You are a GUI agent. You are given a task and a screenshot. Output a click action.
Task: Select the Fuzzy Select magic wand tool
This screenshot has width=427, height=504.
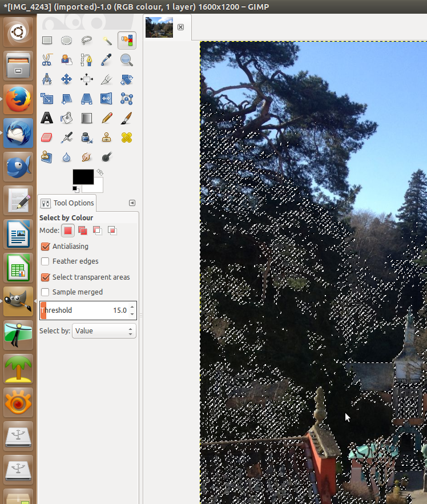[x=107, y=41]
